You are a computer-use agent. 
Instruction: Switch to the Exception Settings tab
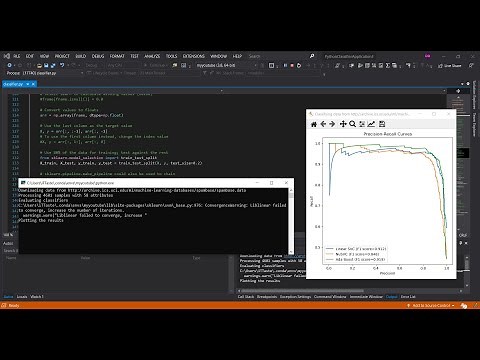tap(295, 296)
